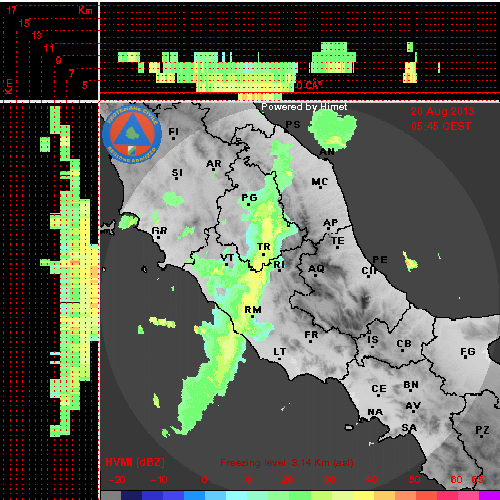500x500 pixels.
Task: Click the 5 km height label
Action: pos(85,85)
